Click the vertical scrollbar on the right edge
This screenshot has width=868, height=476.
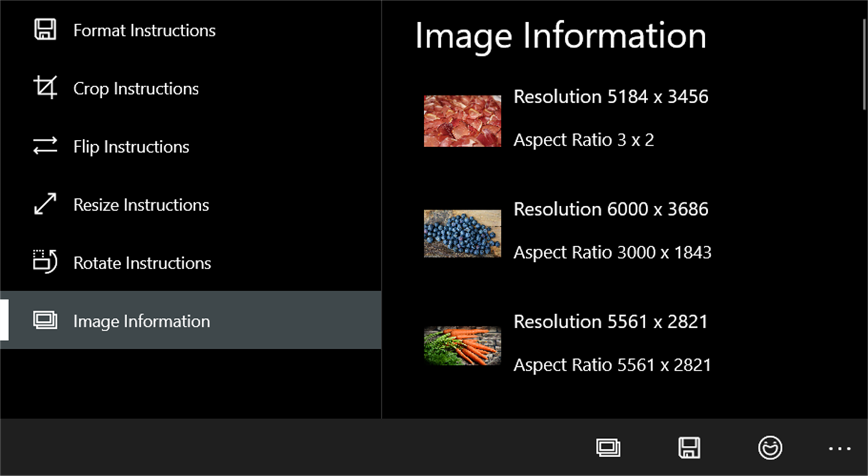coord(863,66)
